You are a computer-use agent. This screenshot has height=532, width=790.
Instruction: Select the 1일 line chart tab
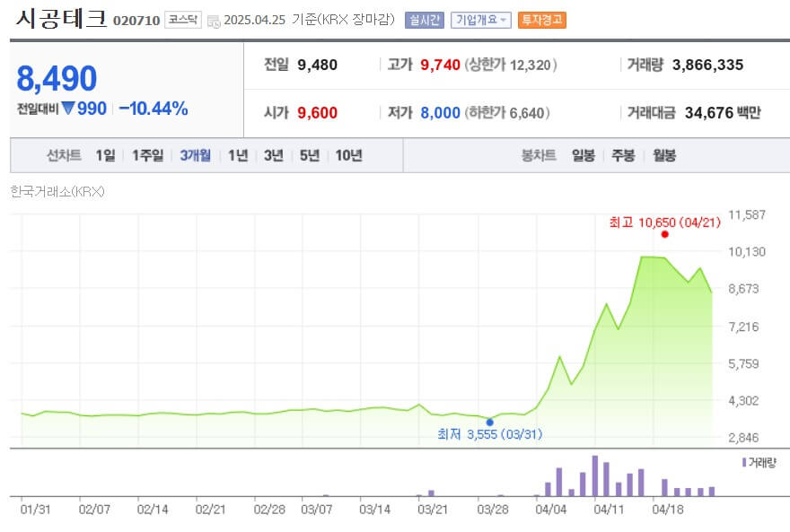click(x=105, y=155)
